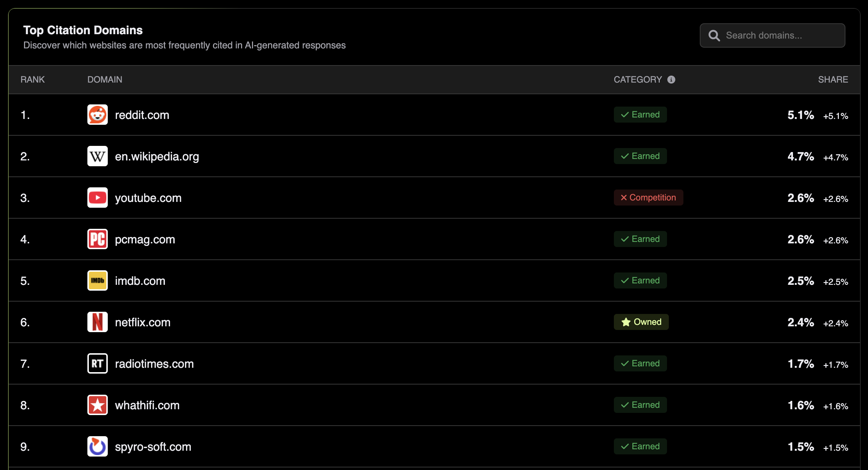Click the spyro-soft circular logo

point(97,446)
